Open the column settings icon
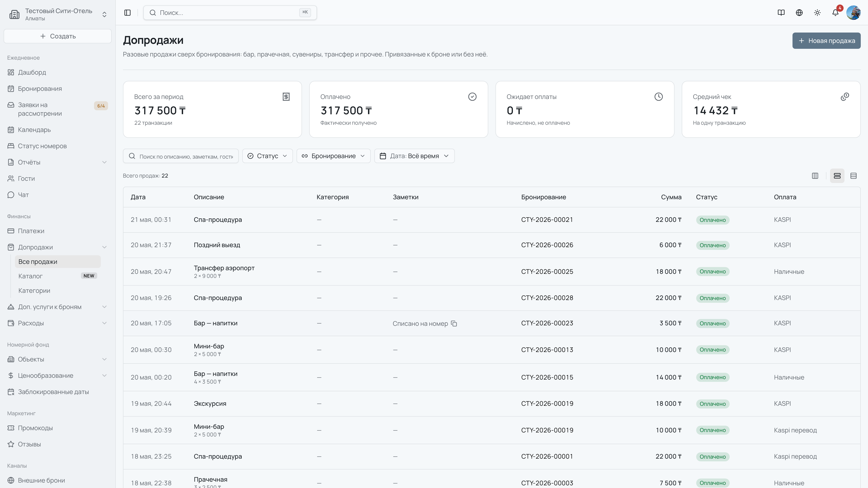This screenshot has height=488, width=868. (x=815, y=176)
